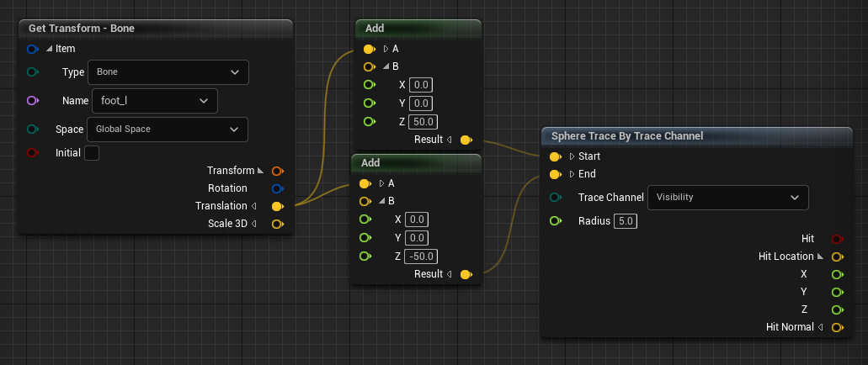Viewport: 868px width, 365px height.
Task: Collapse the B pin on lower Add node
Action: point(382,201)
